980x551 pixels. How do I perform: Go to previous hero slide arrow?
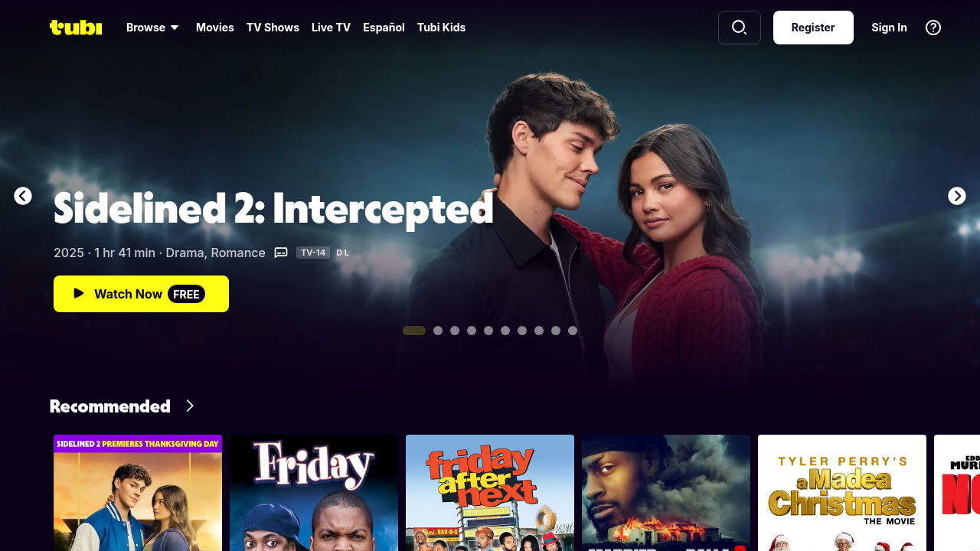[23, 196]
